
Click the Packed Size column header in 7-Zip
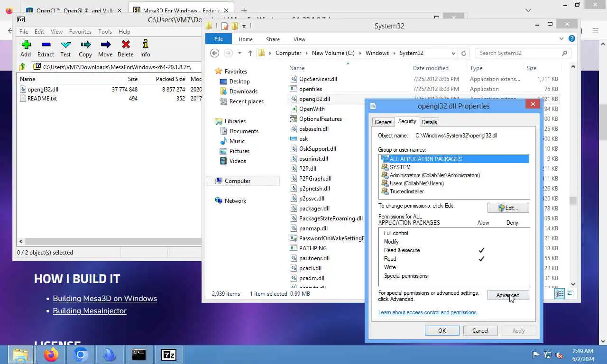(170, 79)
